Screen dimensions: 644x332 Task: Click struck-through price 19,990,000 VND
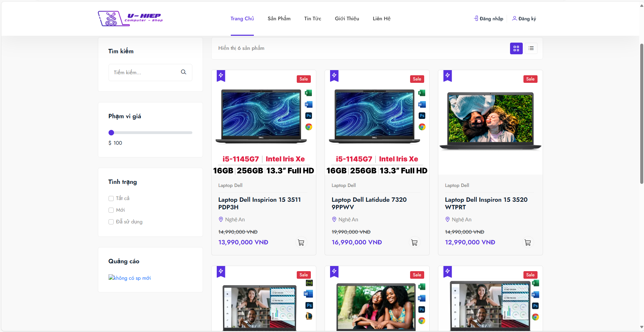(x=351, y=232)
